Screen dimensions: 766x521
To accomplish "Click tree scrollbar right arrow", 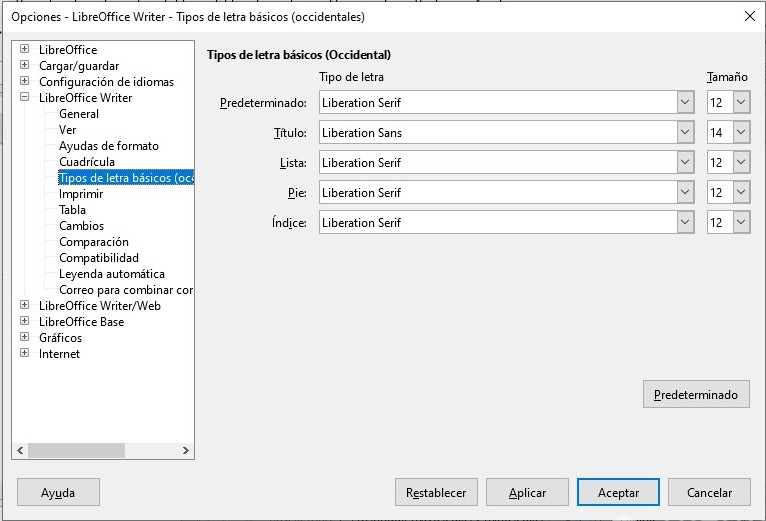I will [186, 450].
